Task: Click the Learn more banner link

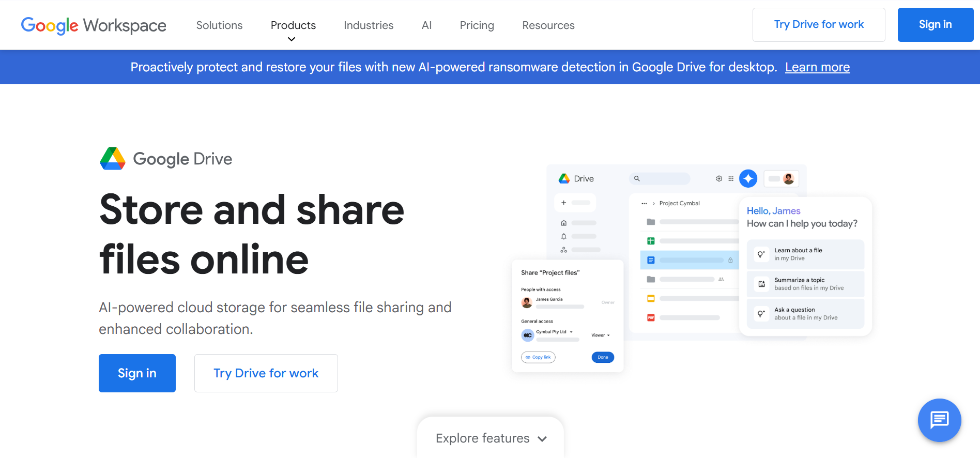Action: (x=817, y=67)
